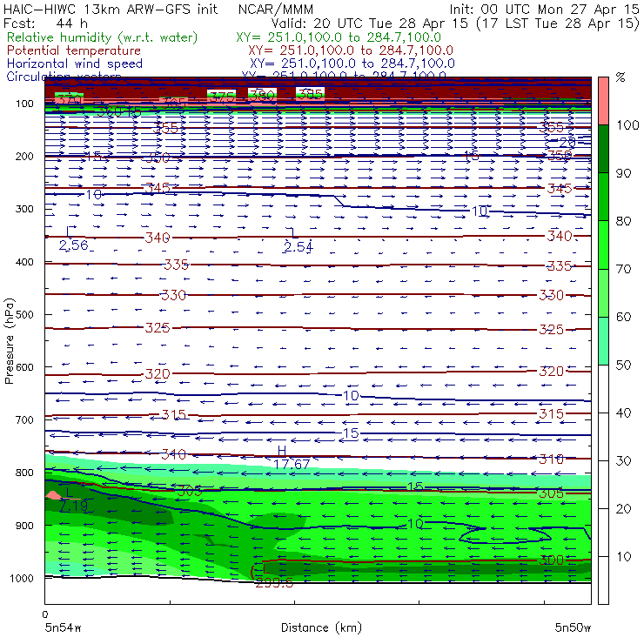Click the '375' contour label box
This screenshot has width=644, height=644.
221,97
